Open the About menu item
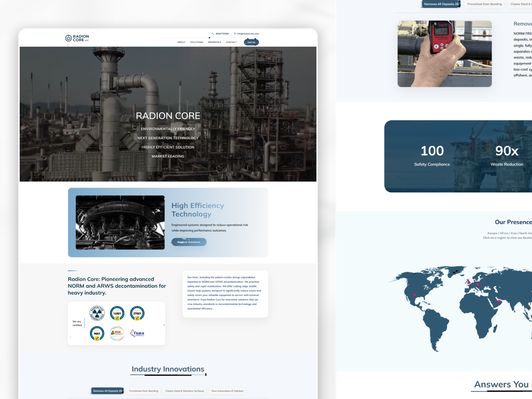Viewport: 532px width, 399px height. pyautogui.click(x=181, y=42)
